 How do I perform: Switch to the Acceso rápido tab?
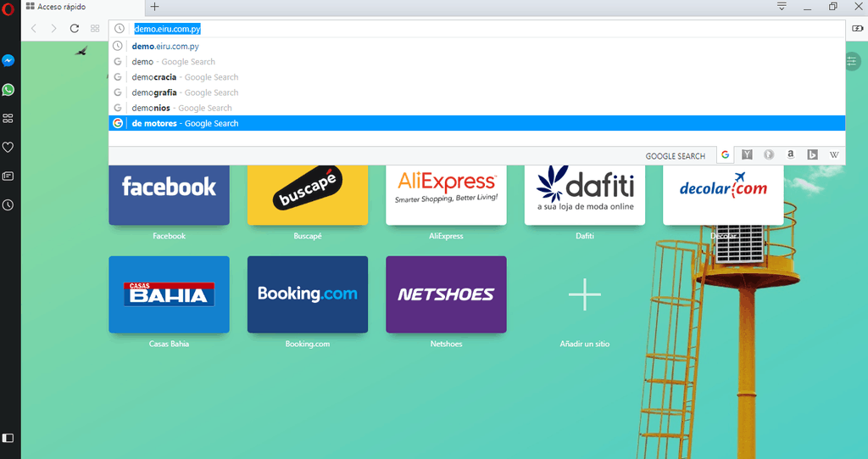pos(83,7)
